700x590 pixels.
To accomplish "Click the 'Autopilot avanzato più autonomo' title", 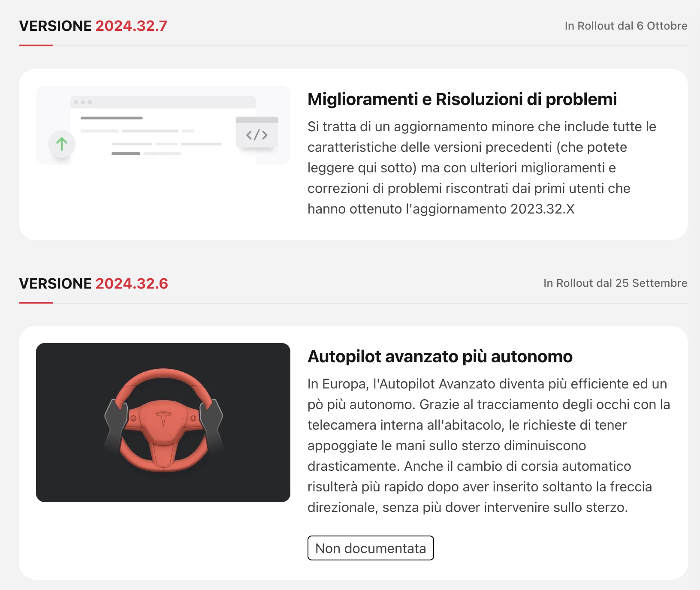I will pos(440,356).
